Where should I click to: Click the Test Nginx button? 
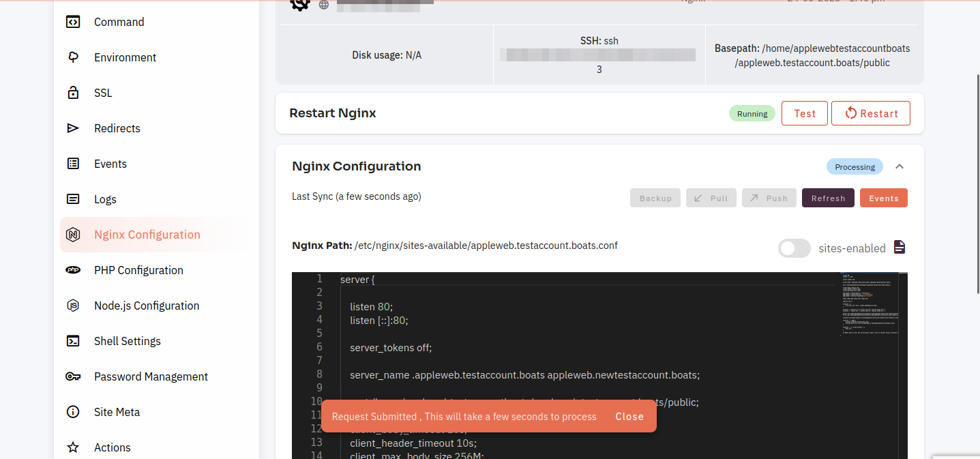point(805,113)
